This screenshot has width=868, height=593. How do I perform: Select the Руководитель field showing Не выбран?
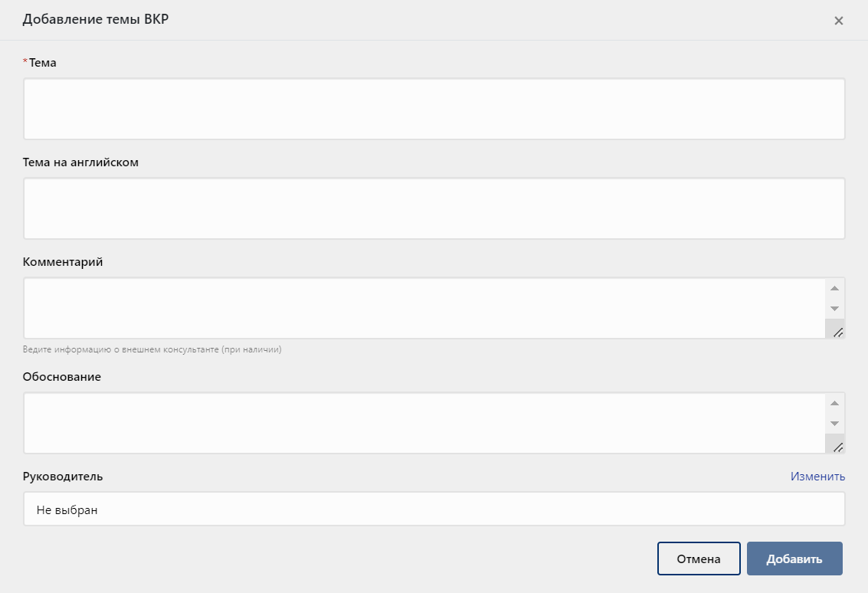[x=434, y=509]
